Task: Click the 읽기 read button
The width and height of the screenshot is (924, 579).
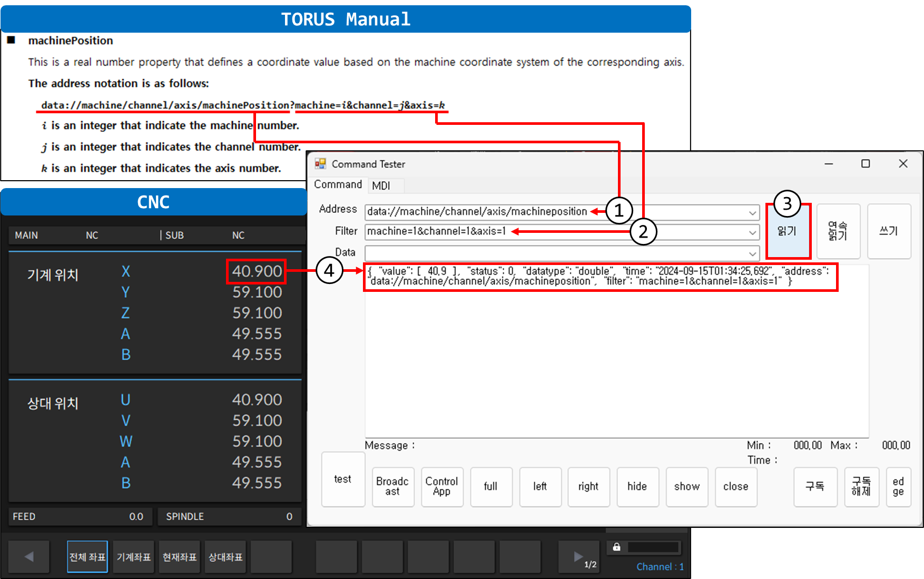Action: click(788, 231)
